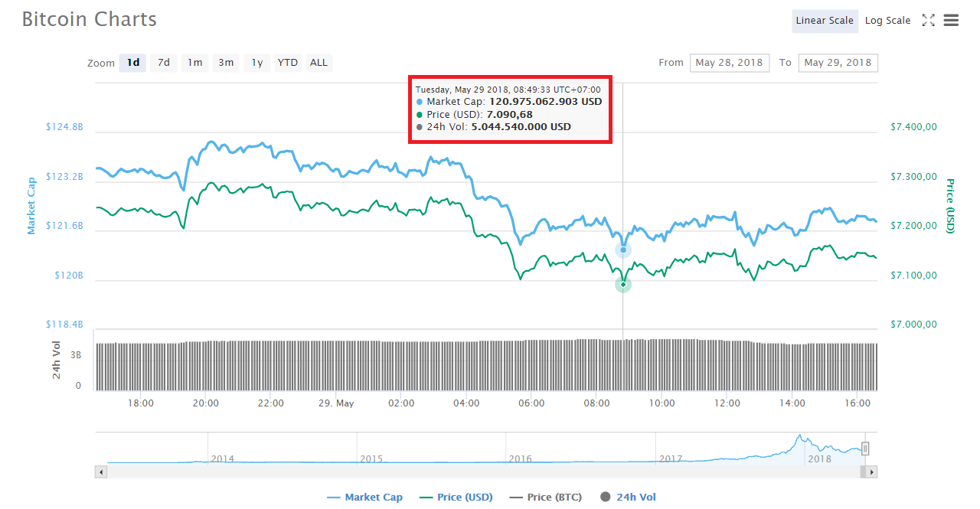The image size is (980, 509).
Task: Choose the 3m zoom range
Action: tap(226, 63)
